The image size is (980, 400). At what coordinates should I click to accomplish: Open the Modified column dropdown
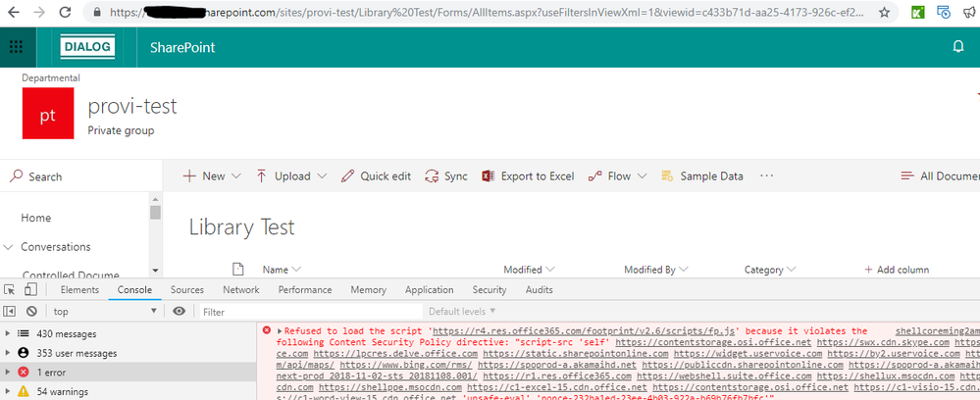click(x=530, y=270)
